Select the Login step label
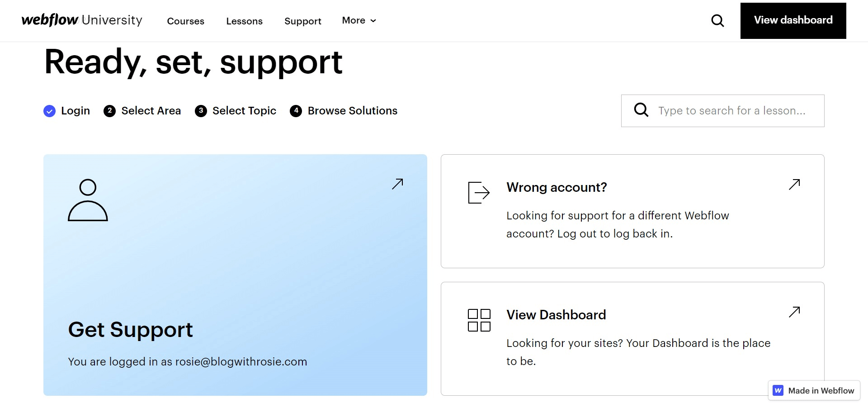 [75, 111]
